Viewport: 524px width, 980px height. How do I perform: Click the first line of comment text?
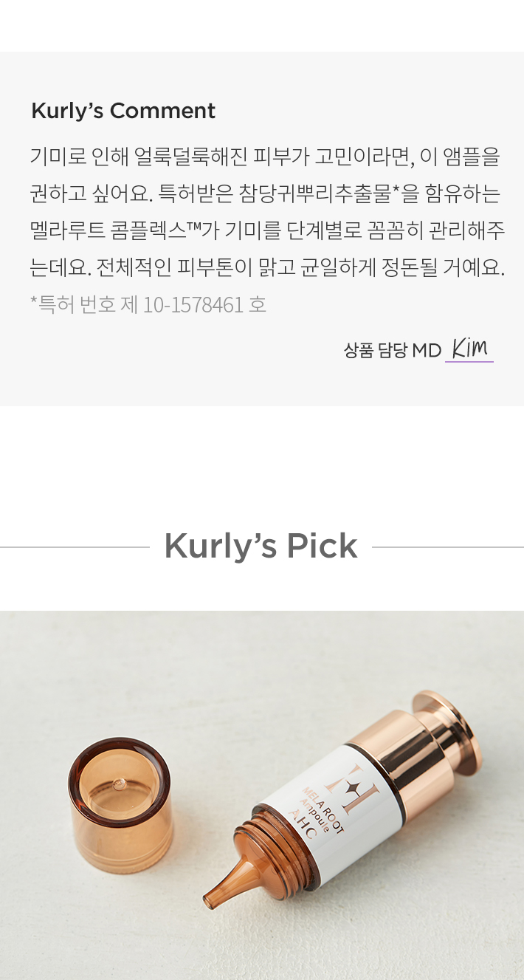[265, 157]
